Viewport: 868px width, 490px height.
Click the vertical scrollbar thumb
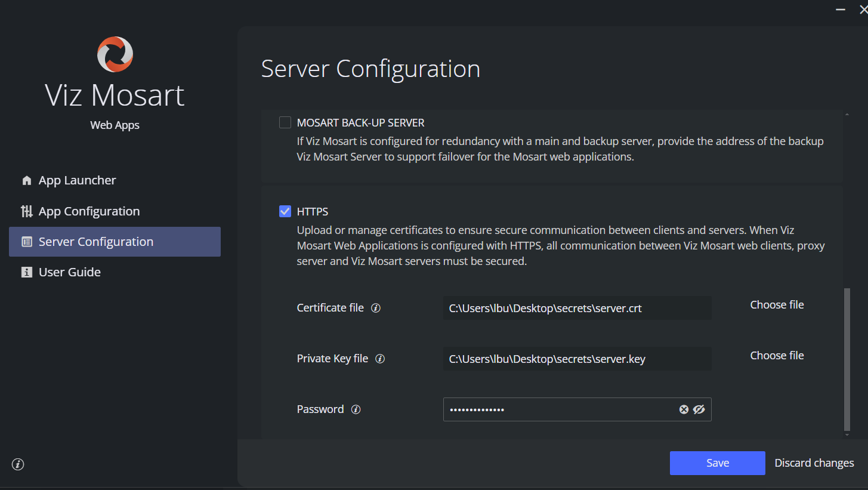click(847, 360)
